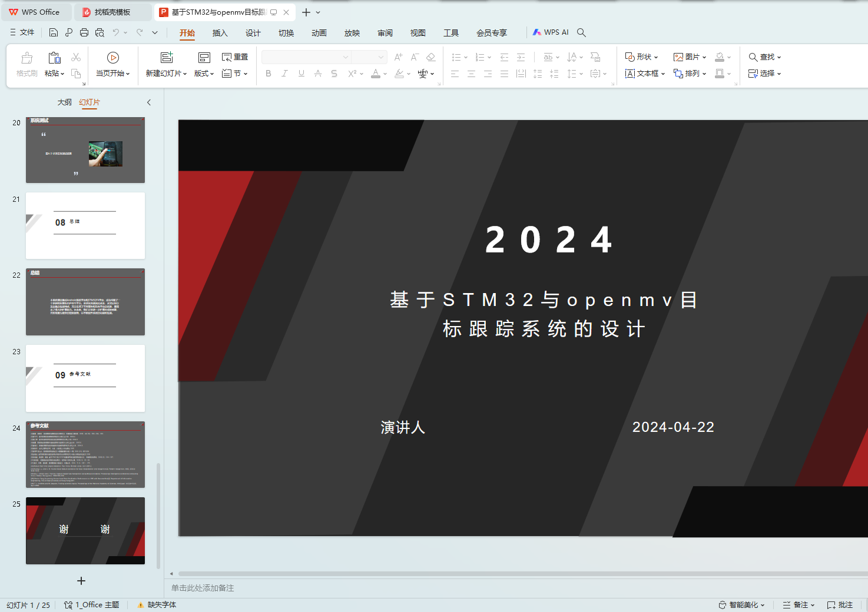Click the Undo arrow icon

click(x=116, y=32)
